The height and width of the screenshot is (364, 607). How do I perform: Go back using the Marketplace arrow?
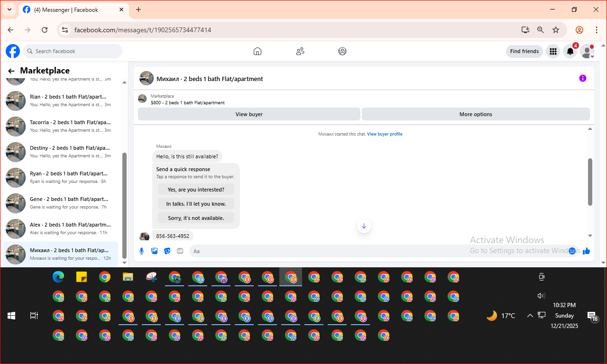pyautogui.click(x=11, y=71)
